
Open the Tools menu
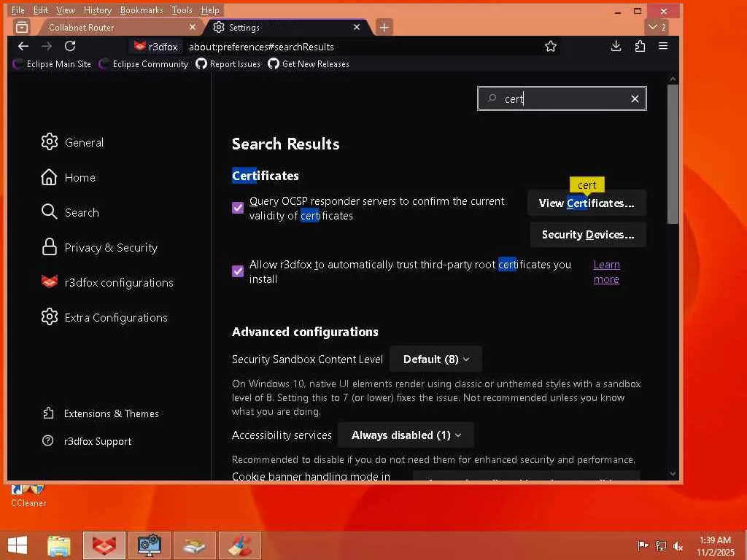click(182, 10)
